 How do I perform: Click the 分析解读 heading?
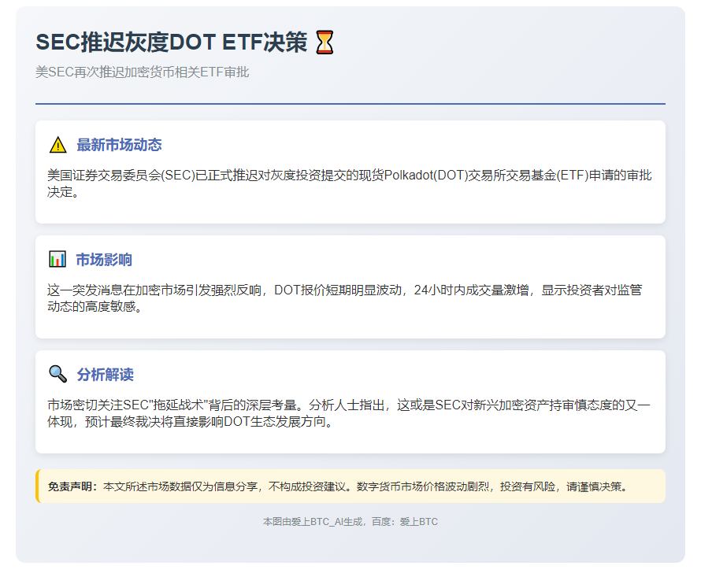click(105, 375)
